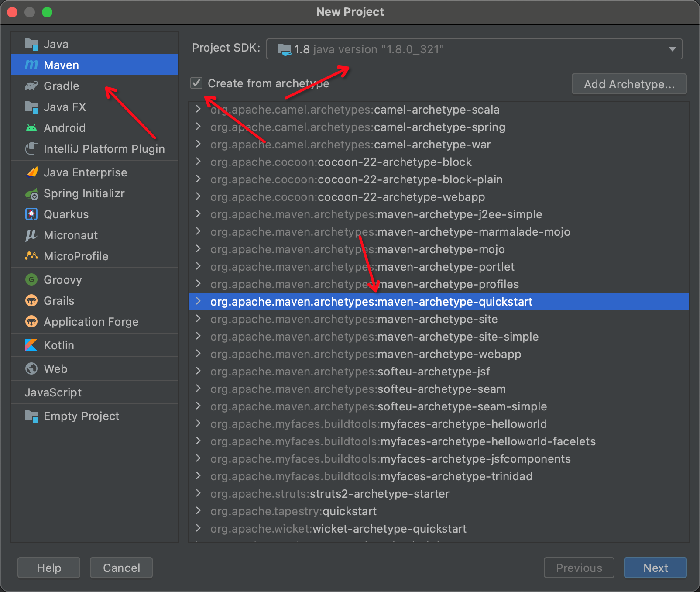The image size is (700, 592).
Task: Select Grails project type
Action: [x=94, y=301]
